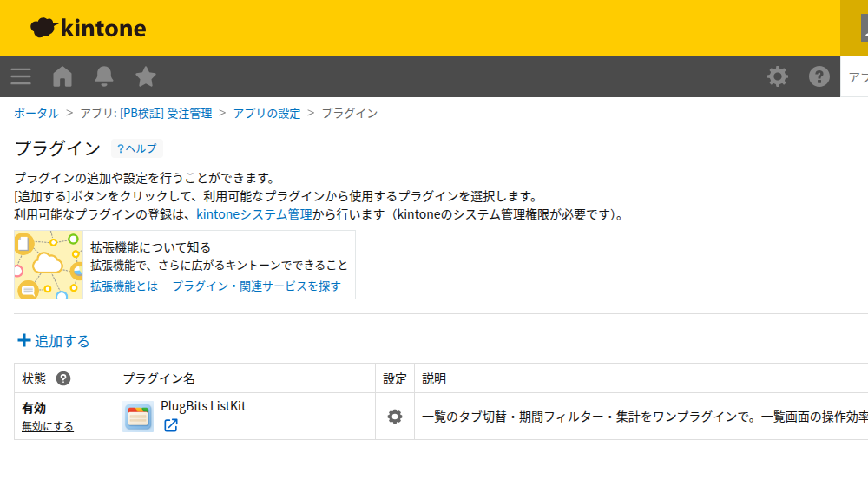Click the 拡張機能について知る heading

[x=150, y=247]
